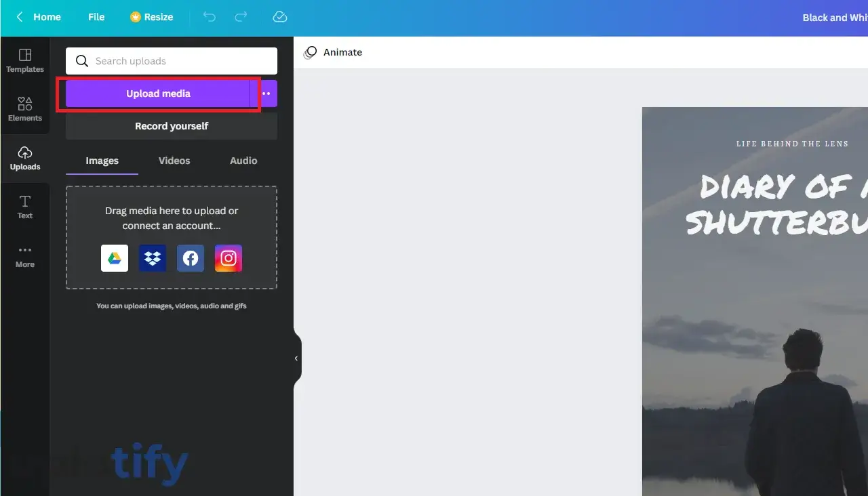The image size is (868, 496).
Task: Open the Templates panel in sidebar
Action: [x=25, y=61]
